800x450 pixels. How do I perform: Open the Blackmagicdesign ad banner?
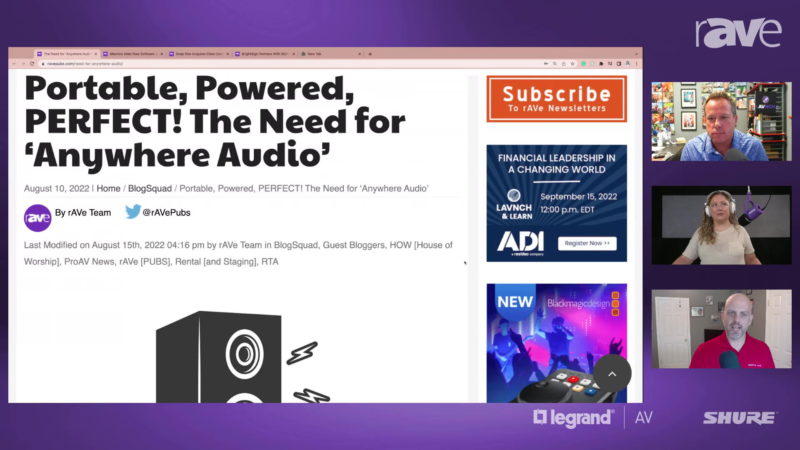pos(556,342)
